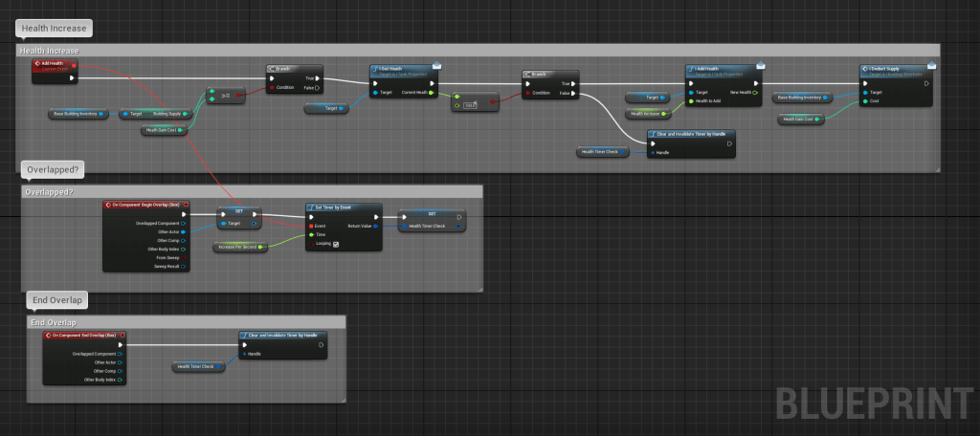Click the Sweep Result pin on Begin Overlap
Viewport: 980px width, 436px height.
coord(183,267)
